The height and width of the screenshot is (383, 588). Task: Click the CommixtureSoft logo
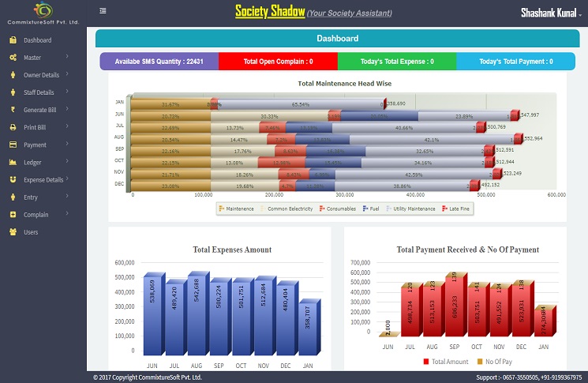click(x=43, y=13)
